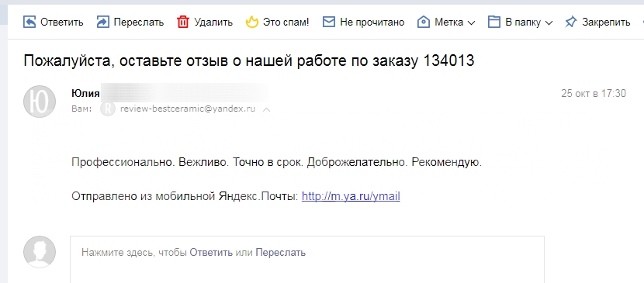Click the move-to-folder icon
This screenshot has width=644, height=283.
click(x=494, y=22)
